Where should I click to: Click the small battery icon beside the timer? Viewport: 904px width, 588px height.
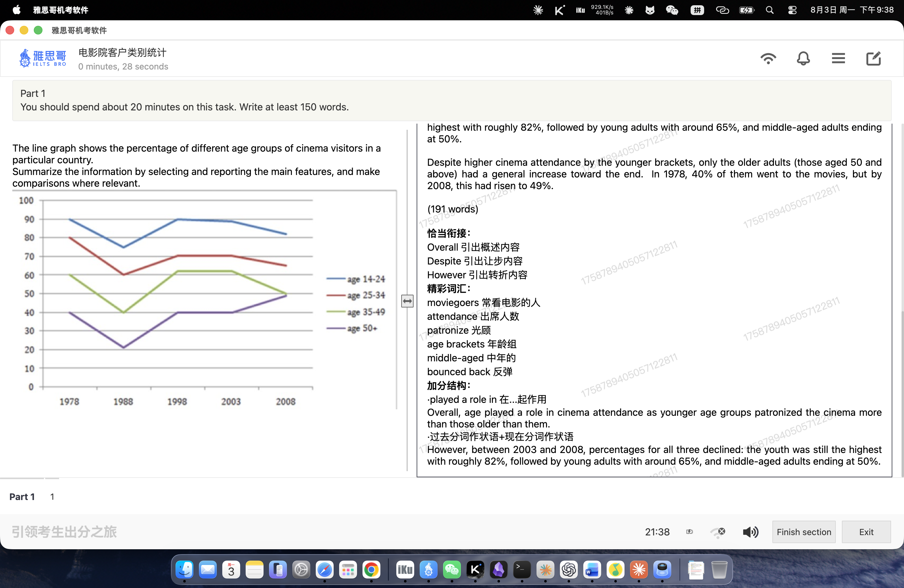(x=690, y=532)
